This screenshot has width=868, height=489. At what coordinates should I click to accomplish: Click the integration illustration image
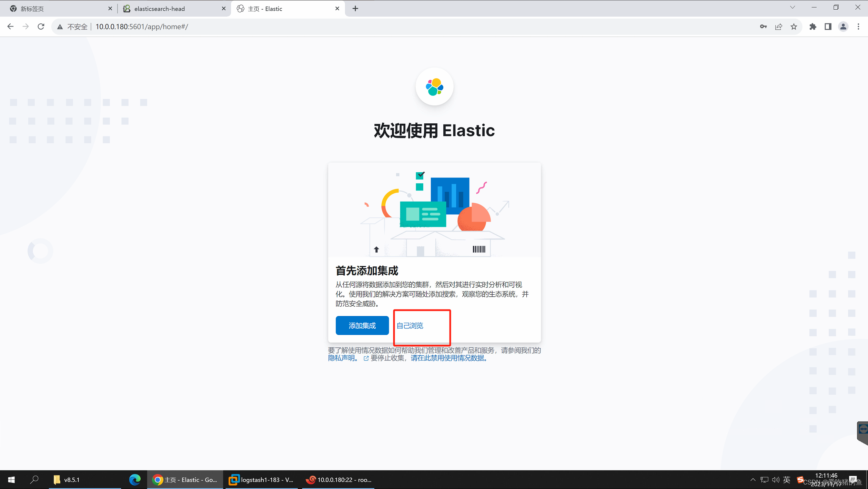[434, 210]
